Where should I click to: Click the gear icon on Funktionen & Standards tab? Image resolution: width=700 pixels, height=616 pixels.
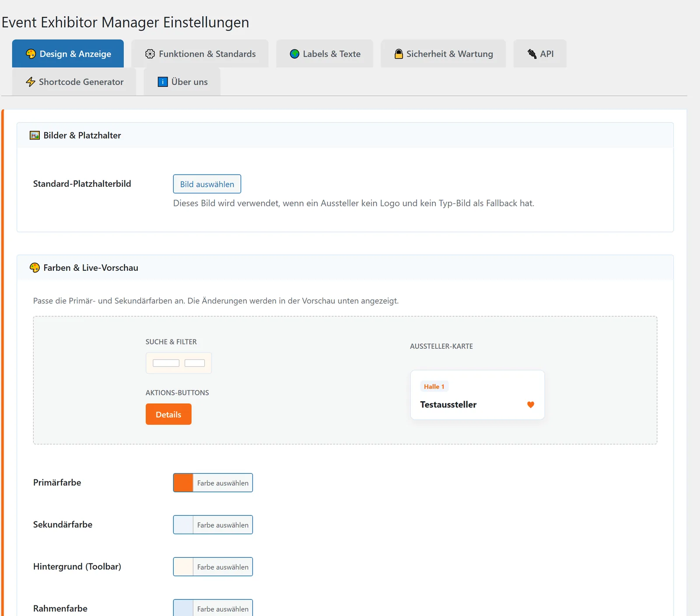(x=150, y=54)
